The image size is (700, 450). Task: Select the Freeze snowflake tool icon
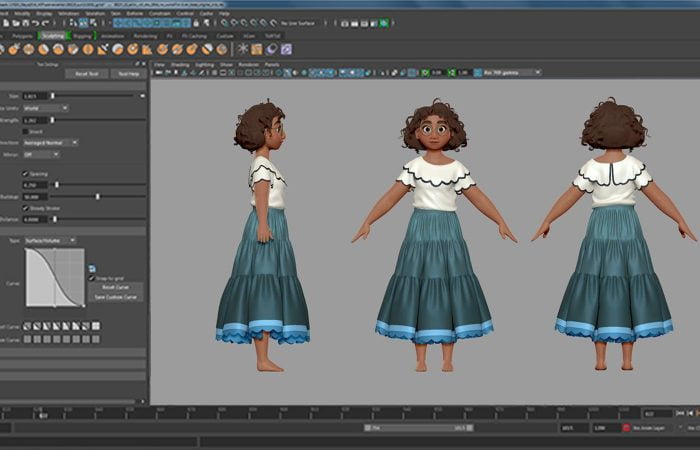(x=242, y=49)
